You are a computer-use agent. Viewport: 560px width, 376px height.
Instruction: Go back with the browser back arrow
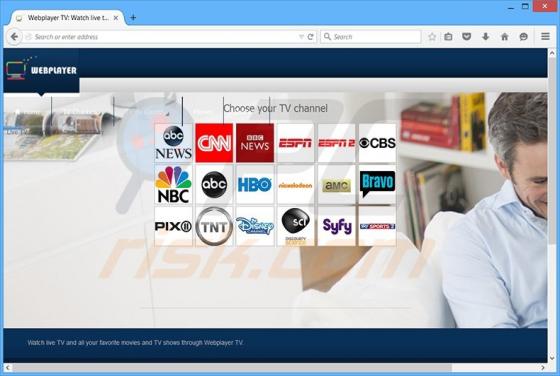click(x=14, y=36)
